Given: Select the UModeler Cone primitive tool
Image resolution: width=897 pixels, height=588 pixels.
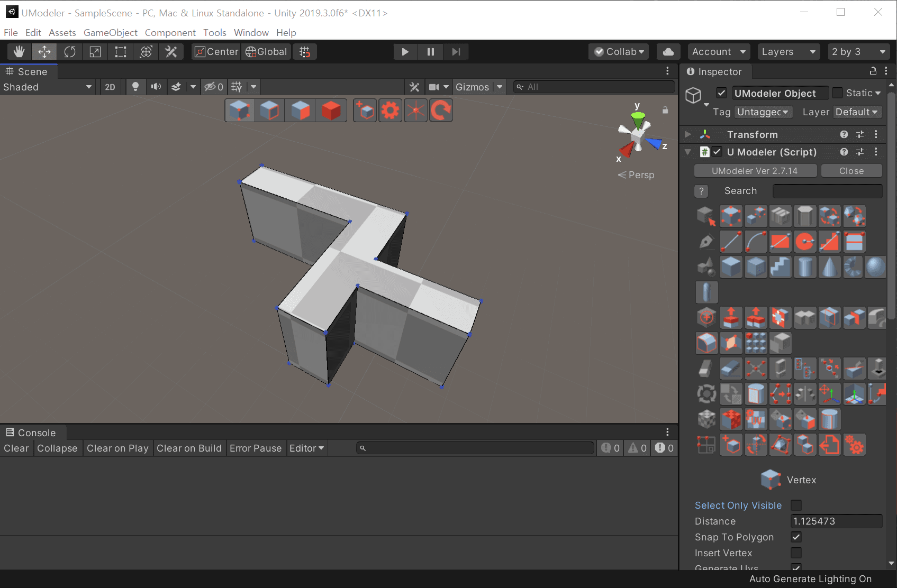Looking at the screenshot, I should 830,267.
